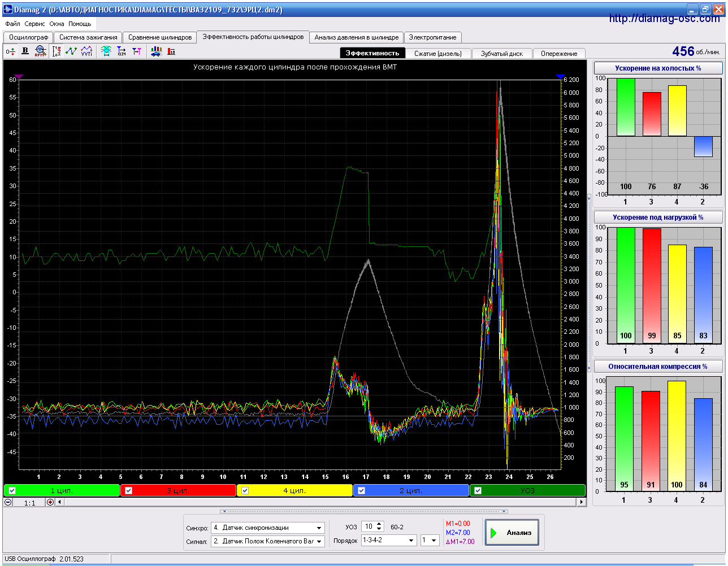Click the Ускорение на холостых % header

click(x=658, y=68)
